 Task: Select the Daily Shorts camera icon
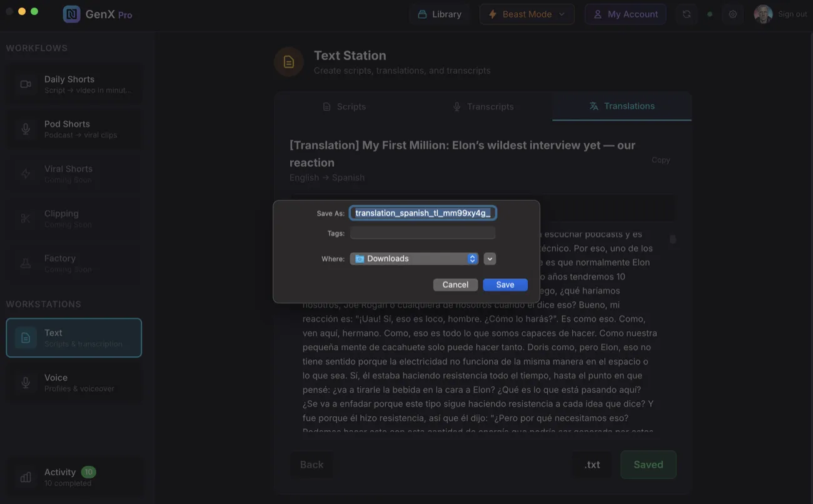click(25, 83)
